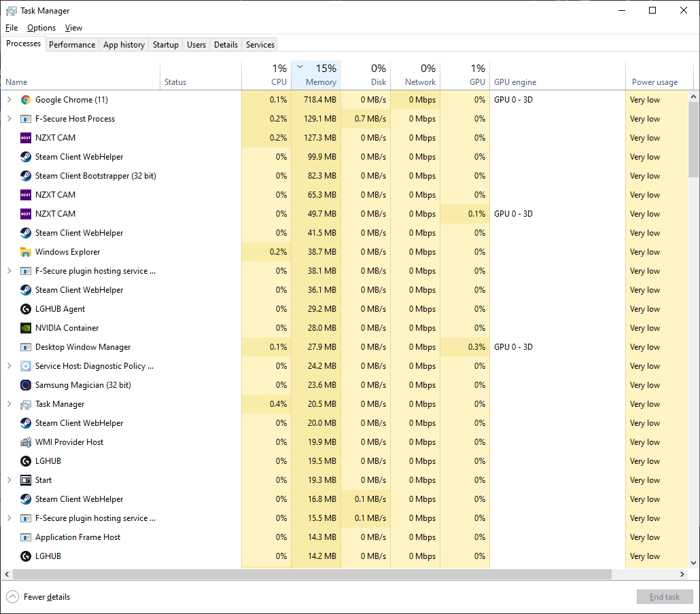
Task: Click Desktop Window Manager's 0.3% GPU cell
Action: tap(465, 347)
